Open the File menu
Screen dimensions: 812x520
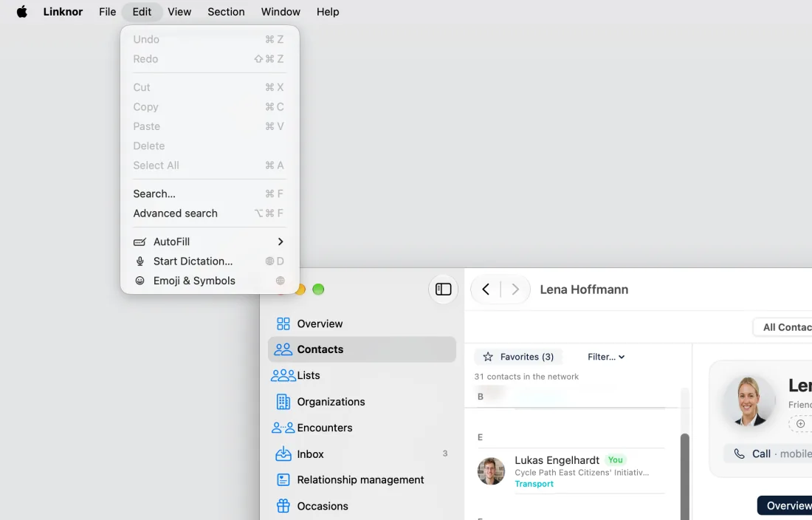[x=107, y=11]
